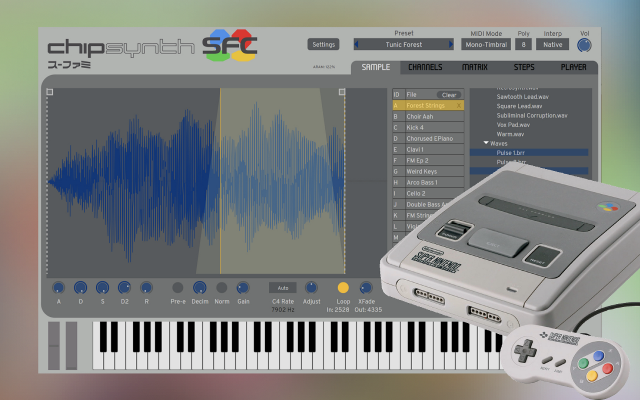Select Pulse 1.brr in browser
Viewport: 640px width, 400px height.
tap(529, 153)
